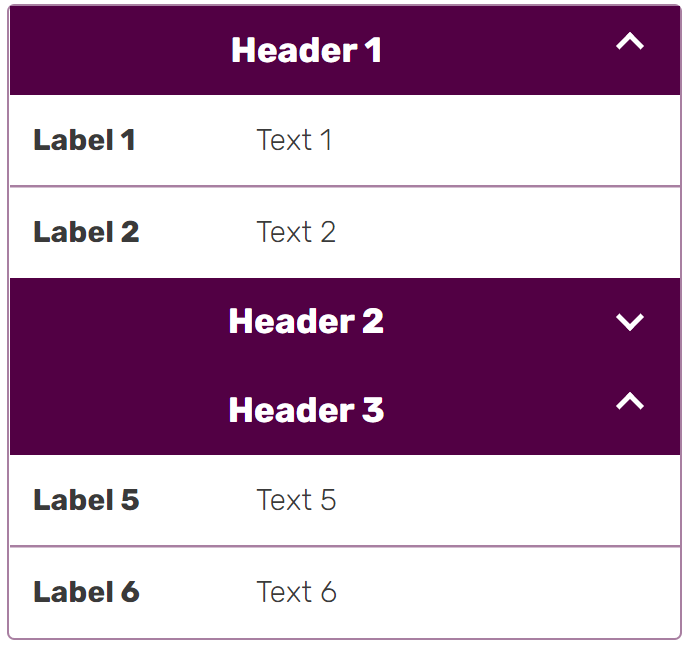Click on the Text 2 value
The image size is (690, 648).
click(296, 232)
